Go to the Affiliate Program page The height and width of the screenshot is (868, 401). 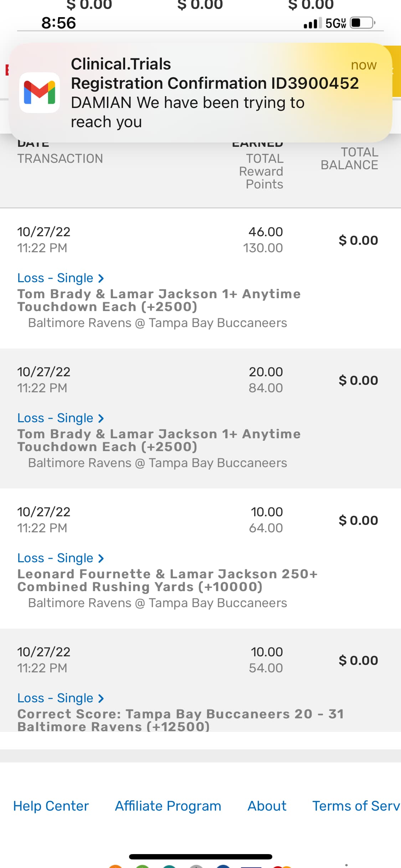coord(168,806)
